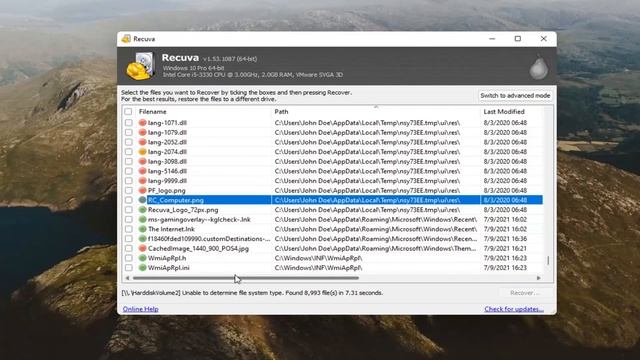This screenshot has height=360, width=640.
Task: Tick the select-all checkbox in the header
Action: click(x=128, y=111)
